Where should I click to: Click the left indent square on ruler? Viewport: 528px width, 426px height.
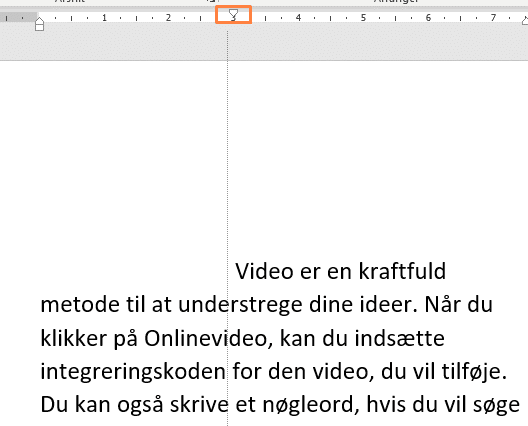(39, 27)
